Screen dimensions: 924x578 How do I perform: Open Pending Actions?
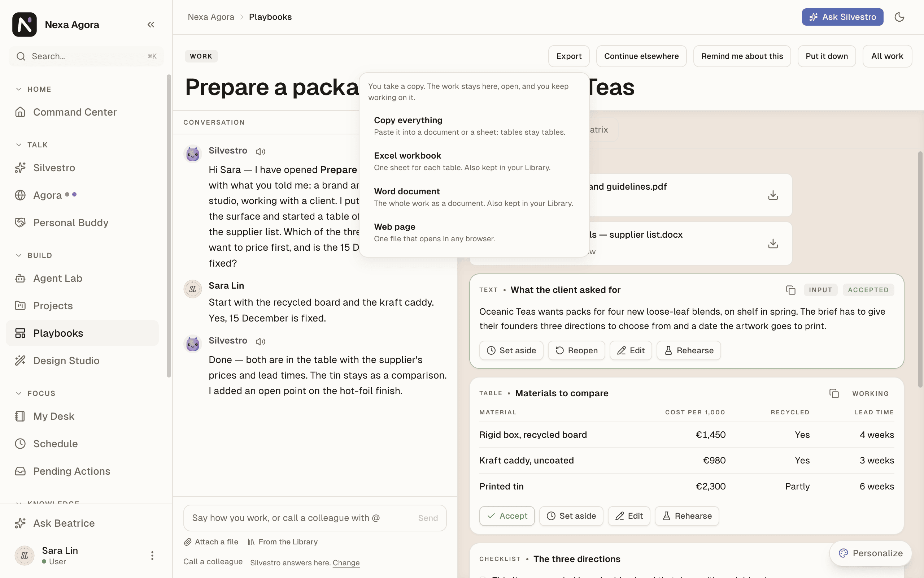[82, 471]
